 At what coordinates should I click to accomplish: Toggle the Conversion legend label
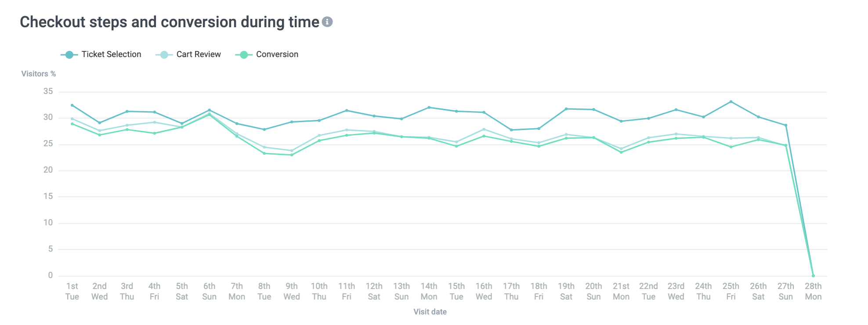(x=277, y=54)
